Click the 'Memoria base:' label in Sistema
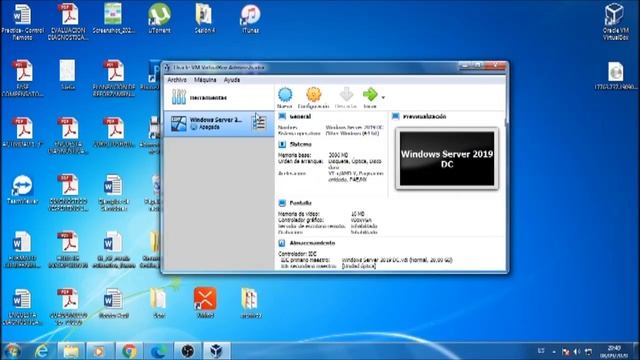The image size is (640, 360). (x=294, y=155)
